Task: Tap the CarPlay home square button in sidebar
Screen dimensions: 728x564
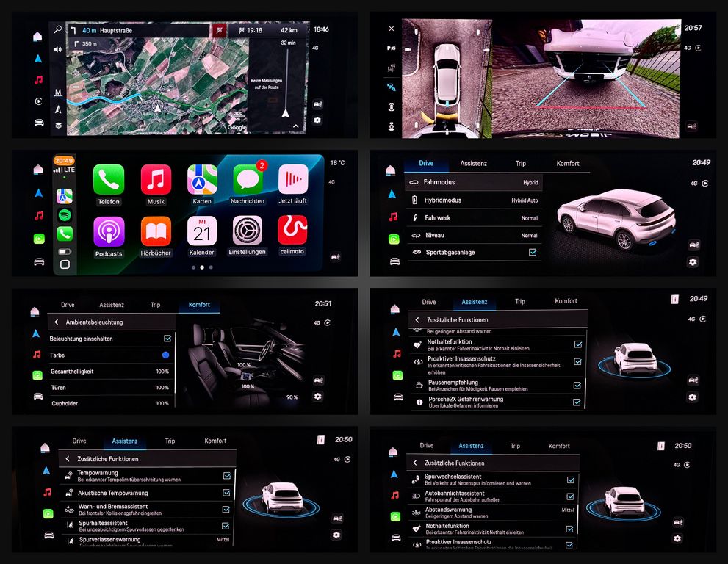Action: pyautogui.click(x=65, y=264)
